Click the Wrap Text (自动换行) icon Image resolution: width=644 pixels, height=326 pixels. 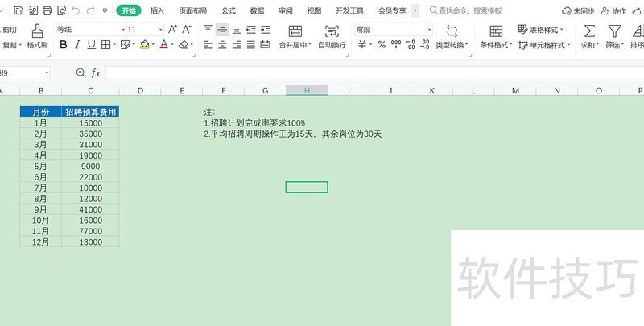pos(332,31)
